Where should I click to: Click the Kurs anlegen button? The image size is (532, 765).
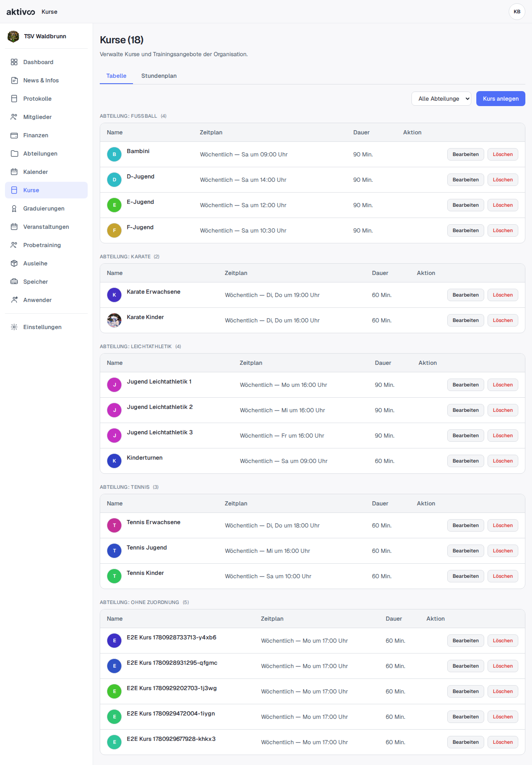pyautogui.click(x=501, y=99)
